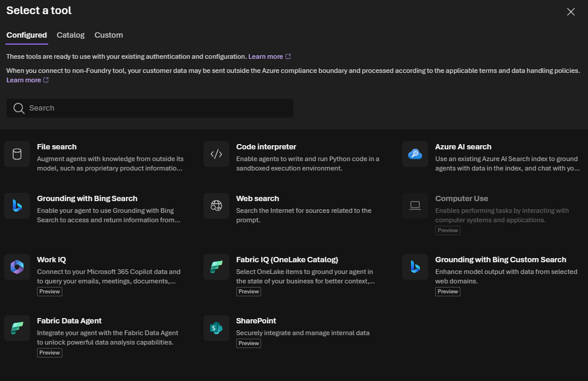Select the Fabric IQ (OneLake Catalog) title
The width and height of the screenshot is (588, 381).
pyautogui.click(x=288, y=259)
